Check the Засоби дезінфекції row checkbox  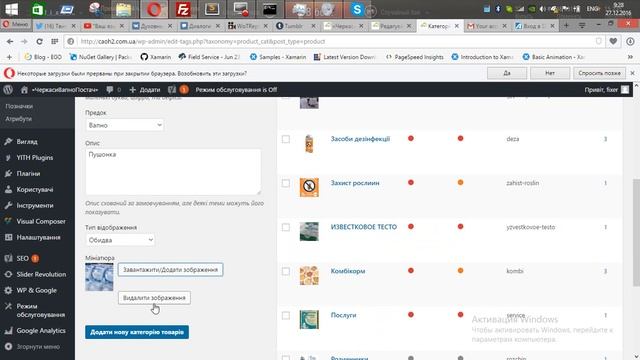coord(286,139)
